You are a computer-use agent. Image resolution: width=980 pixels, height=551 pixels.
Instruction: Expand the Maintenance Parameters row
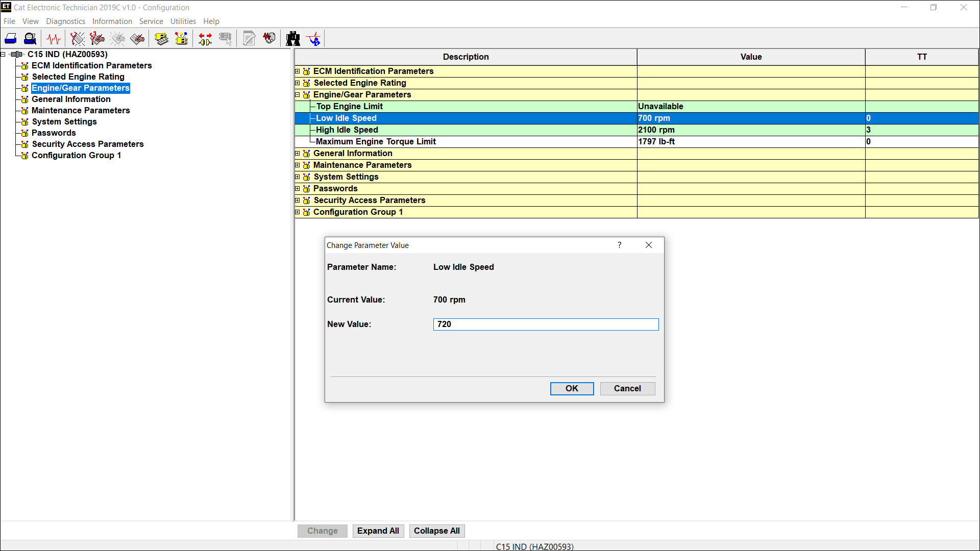tap(298, 165)
